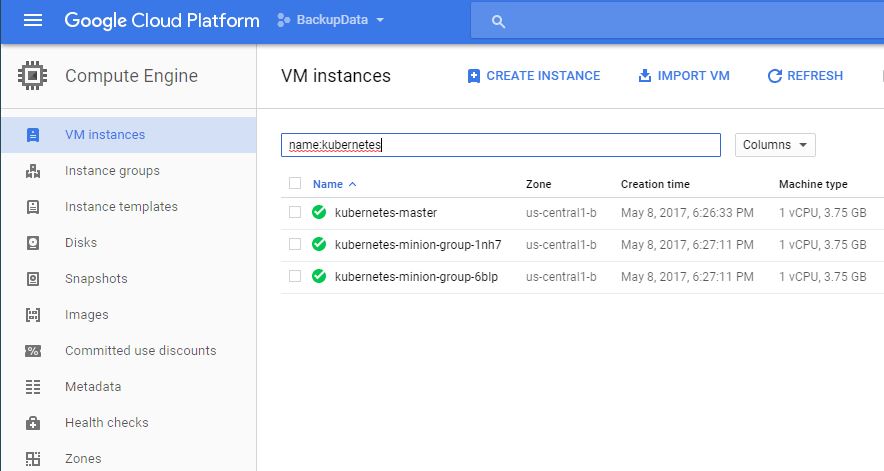Image resolution: width=884 pixels, height=471 pixels.
Task: Click kubernetes-minion-group-6blp running status icon
Action: pyautogui.click(x=319, y=276)
